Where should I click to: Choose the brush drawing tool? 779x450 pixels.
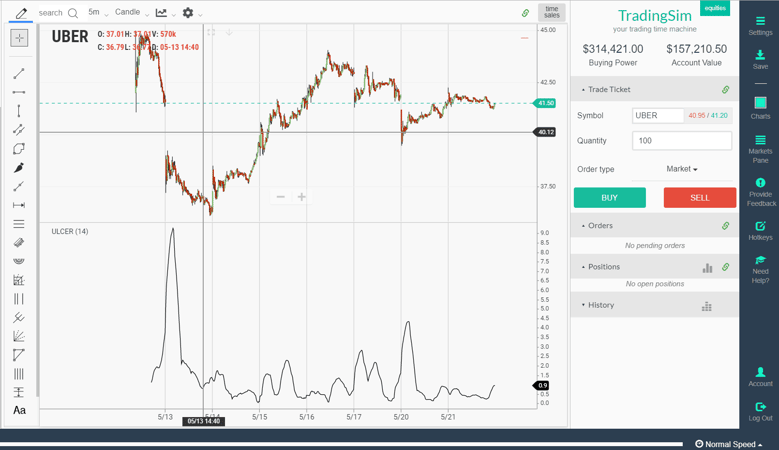(x=19, y=167)
